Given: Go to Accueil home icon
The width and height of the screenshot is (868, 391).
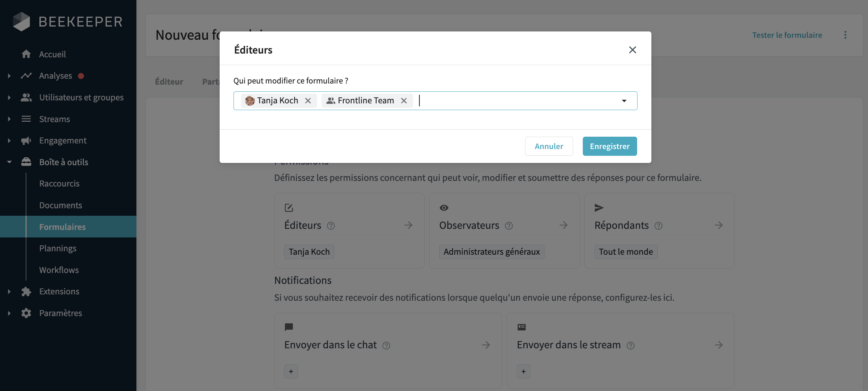Looking at the screenshot, I should point(26,54).
